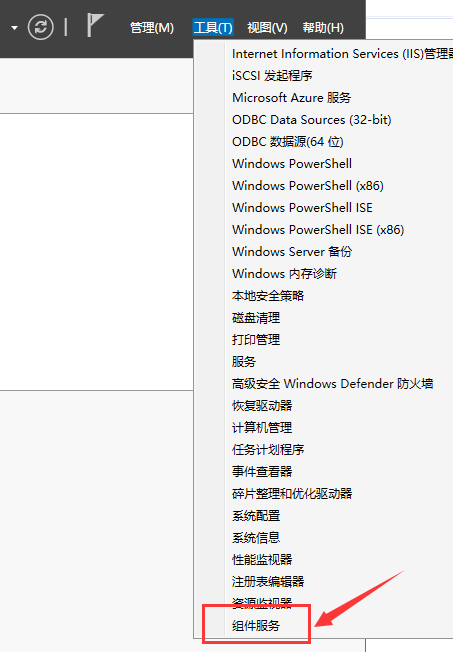Expand the dropdown arrow beside refresh
The image size is (453, 652).
(15, 28)
